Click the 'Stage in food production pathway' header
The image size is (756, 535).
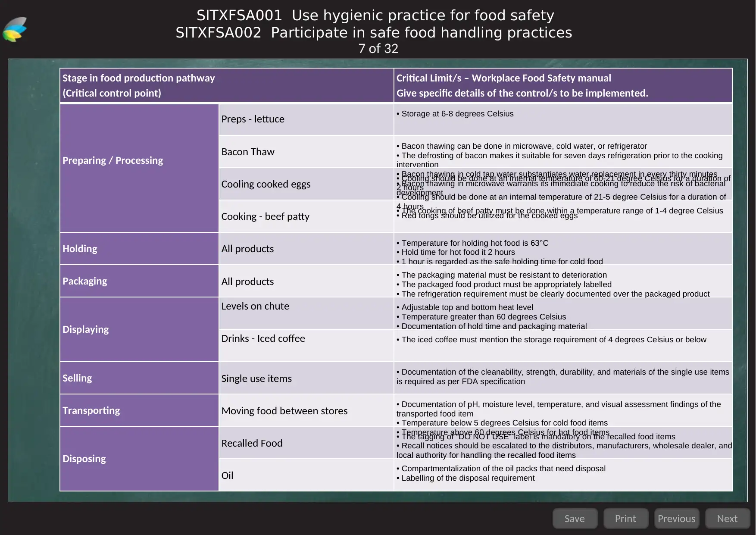click(x=227, y=85)
